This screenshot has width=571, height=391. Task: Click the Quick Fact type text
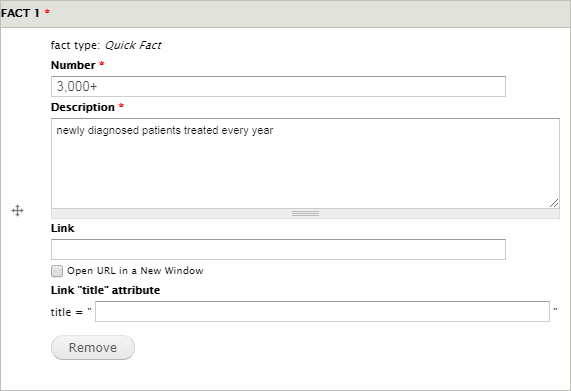point(133,46)
